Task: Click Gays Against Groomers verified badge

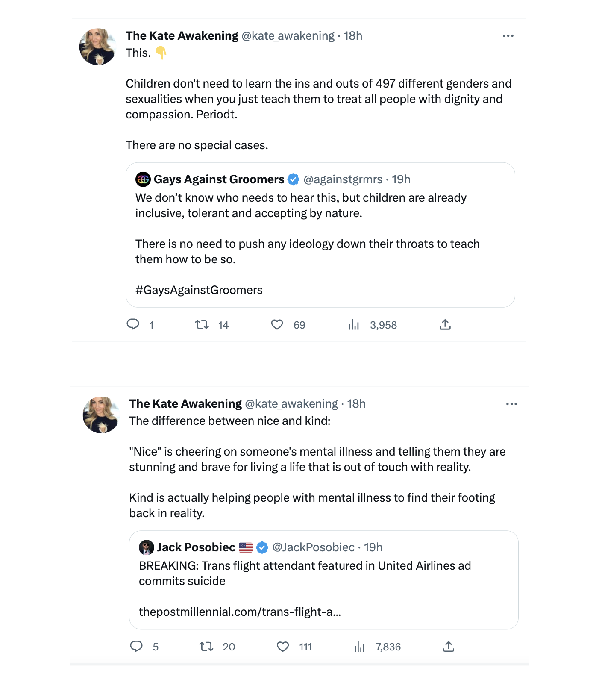Action: 294,179
